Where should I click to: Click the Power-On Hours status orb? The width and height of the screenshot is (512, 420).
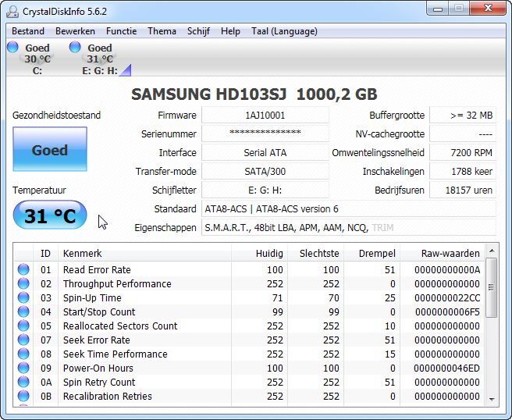[x=23, y=368]
